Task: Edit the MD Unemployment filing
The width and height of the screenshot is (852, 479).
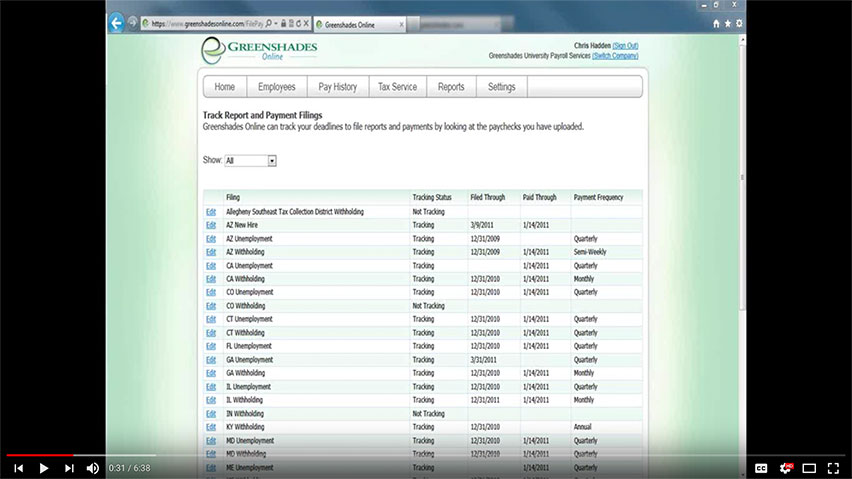Action: (211, 440)
